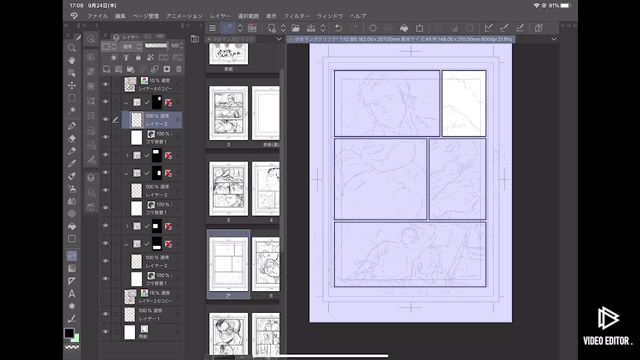Screen dimensions: 640x360
Task: Click the Lock layer padlock icon
Action: [138, 58]
